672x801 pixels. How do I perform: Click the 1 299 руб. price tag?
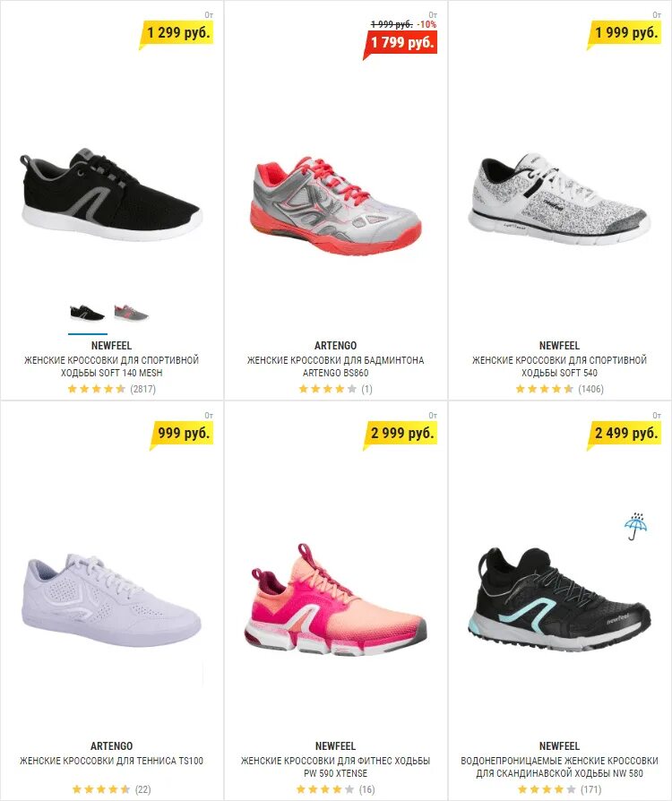[177, 34]
